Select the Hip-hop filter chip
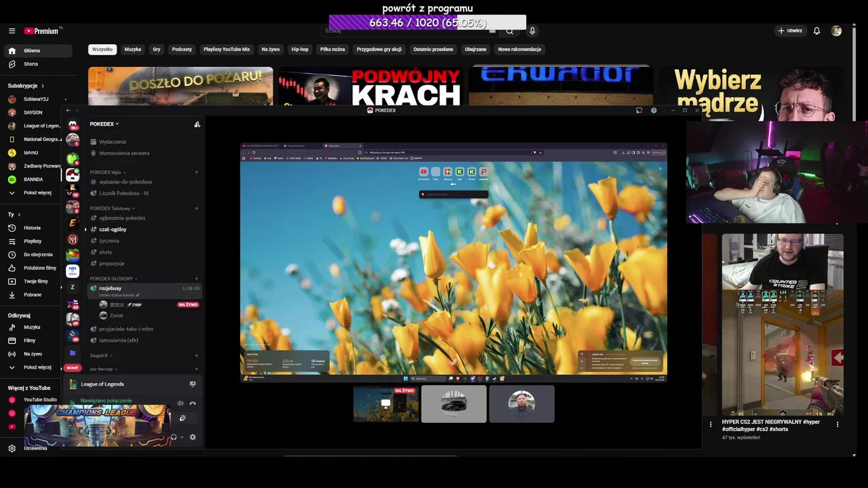 pos(300,49)
